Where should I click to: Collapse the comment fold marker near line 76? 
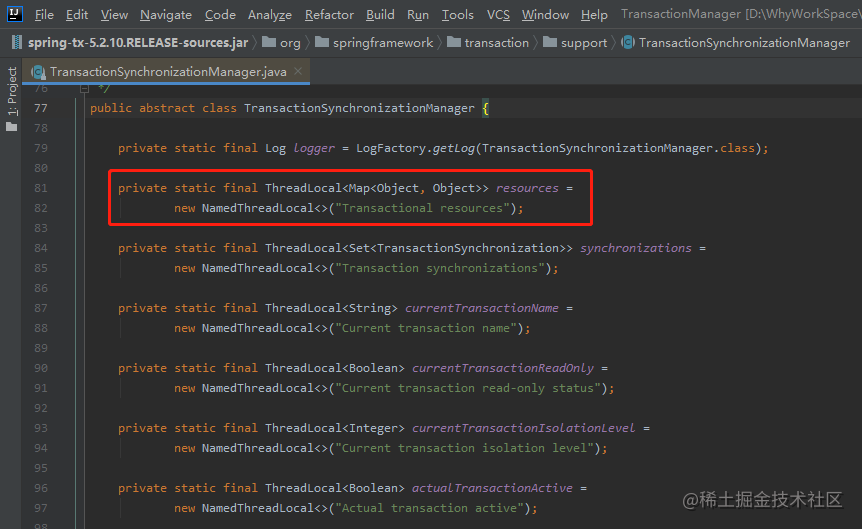pos(84,88)
